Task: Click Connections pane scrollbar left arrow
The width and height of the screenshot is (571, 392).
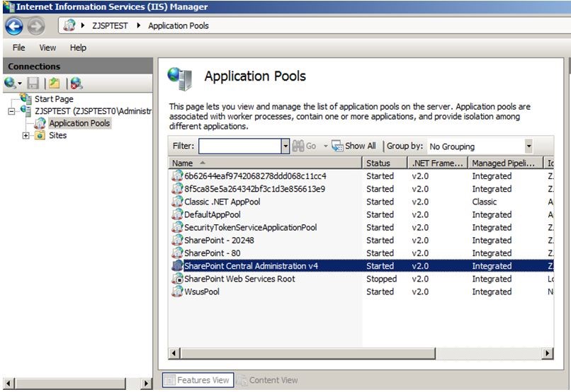Action: click(9, 384)
